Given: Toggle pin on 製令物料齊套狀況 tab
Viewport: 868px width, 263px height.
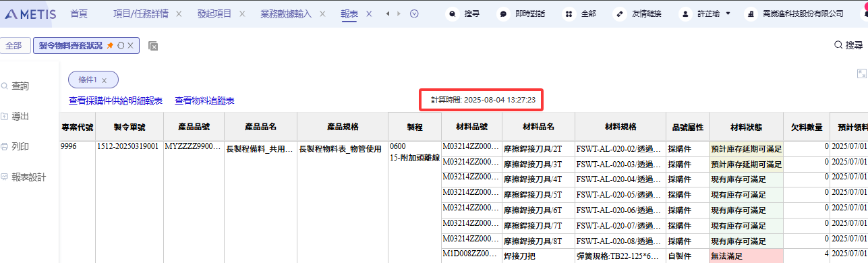Looking at the screenshot, I should tap(110, 45).
